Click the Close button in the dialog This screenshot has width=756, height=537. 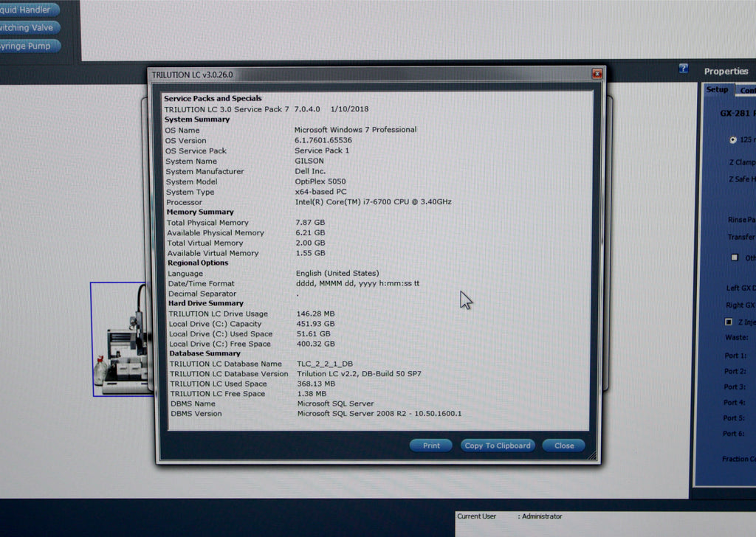[563, 446]
